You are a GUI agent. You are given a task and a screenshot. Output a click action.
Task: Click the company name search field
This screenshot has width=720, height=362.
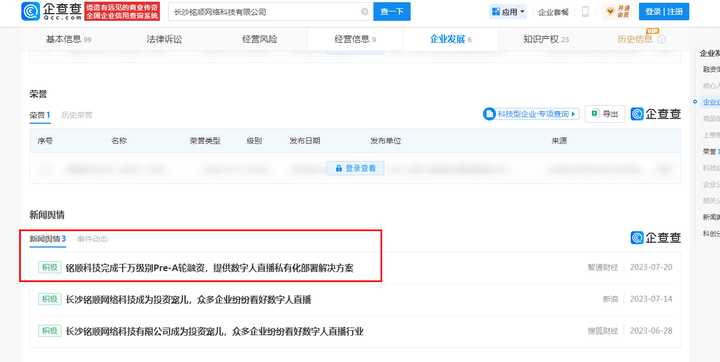(x=266, y=11)
